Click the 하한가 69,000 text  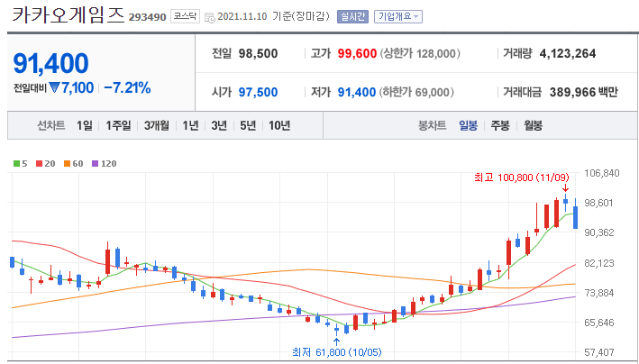click(x=416, y=92)
